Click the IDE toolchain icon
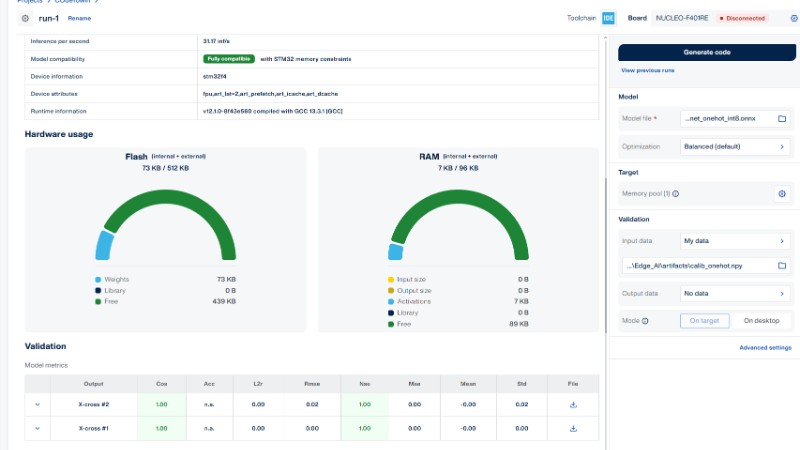Image resolution: width=800 pixels, height=450 pixels. [x=608, y=18]
